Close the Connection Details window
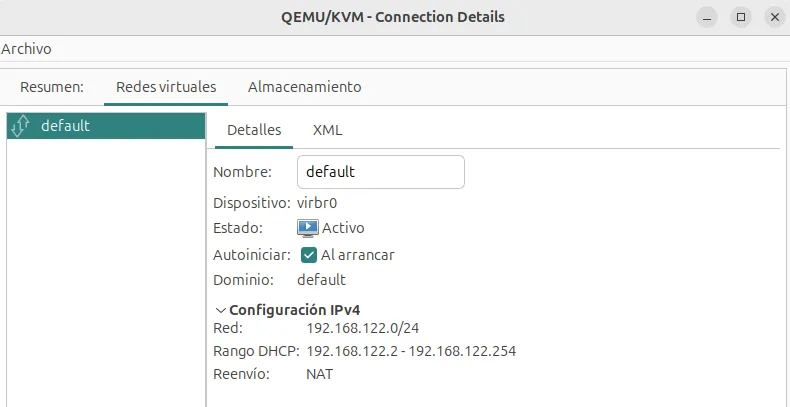This screenshot has width=790, height=407. [772, 17]
